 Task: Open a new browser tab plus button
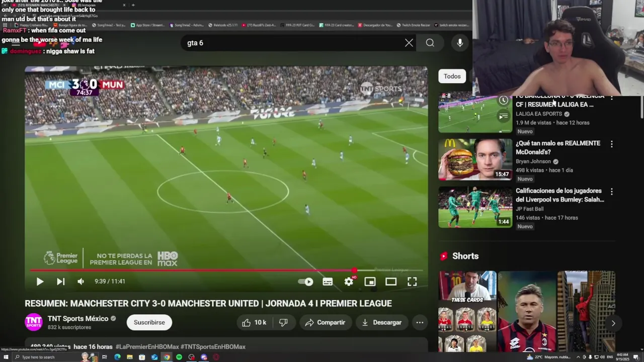coord(133,5)
